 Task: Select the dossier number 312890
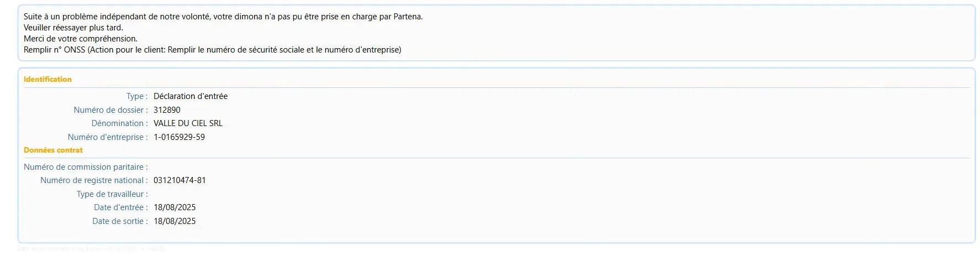(167, 110)
